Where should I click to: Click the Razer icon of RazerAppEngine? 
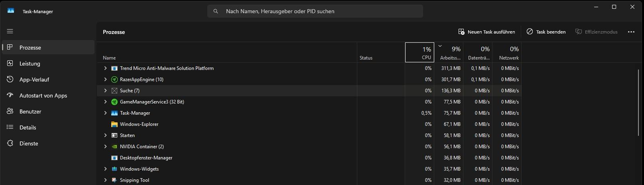pos(114,80)
